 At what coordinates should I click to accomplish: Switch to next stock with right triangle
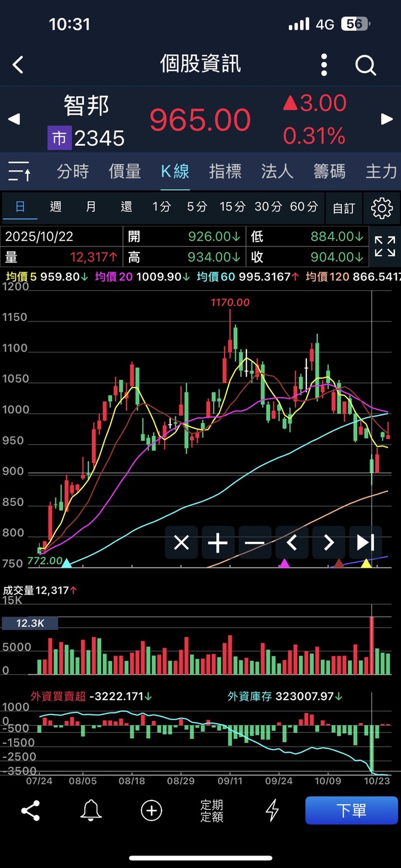387,119
